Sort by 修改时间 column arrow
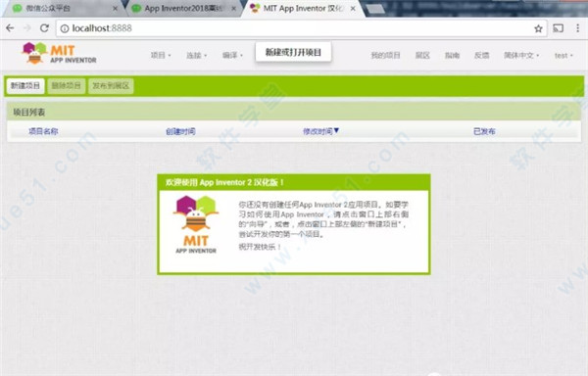The height and width of the screenshot is (376, 588). click(x=336, y=130)
